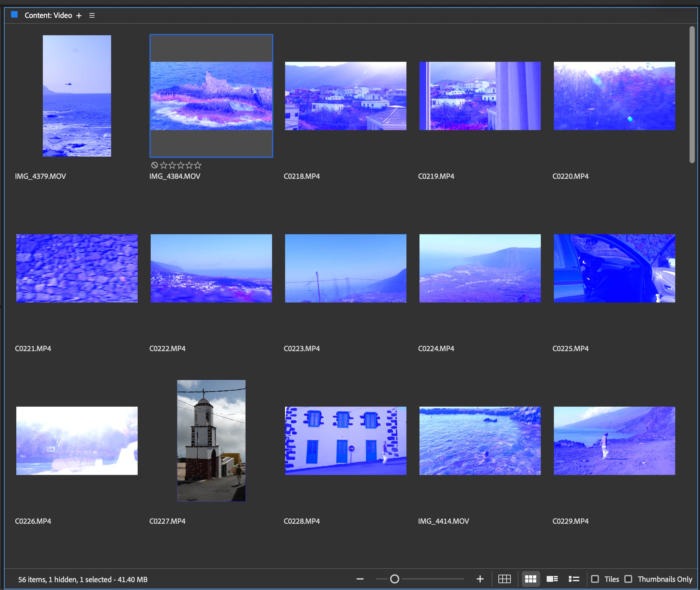Select the C0227.MP4 bell tower thumbnail
Screen dimensions: 700x590
pyautogui.click(x=211, y=441)
